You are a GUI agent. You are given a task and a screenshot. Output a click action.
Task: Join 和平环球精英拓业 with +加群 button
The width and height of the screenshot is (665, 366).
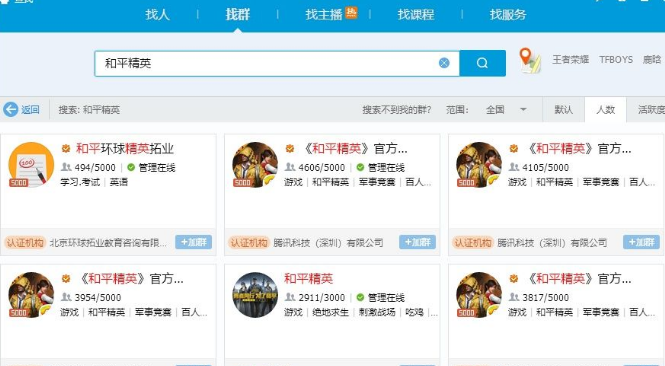[x=193, y=242]
